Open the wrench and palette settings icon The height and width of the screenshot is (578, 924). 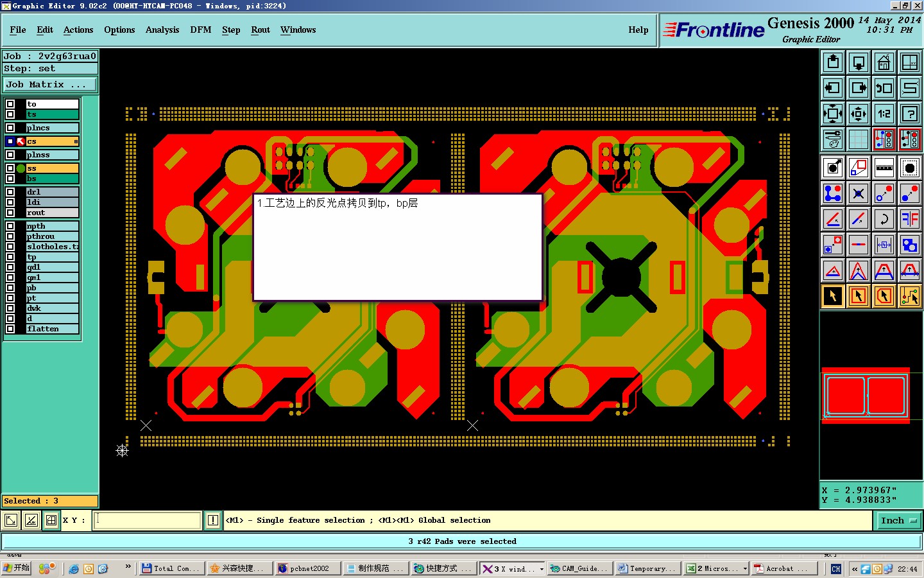pyautogui.click(x=833, y=139)
